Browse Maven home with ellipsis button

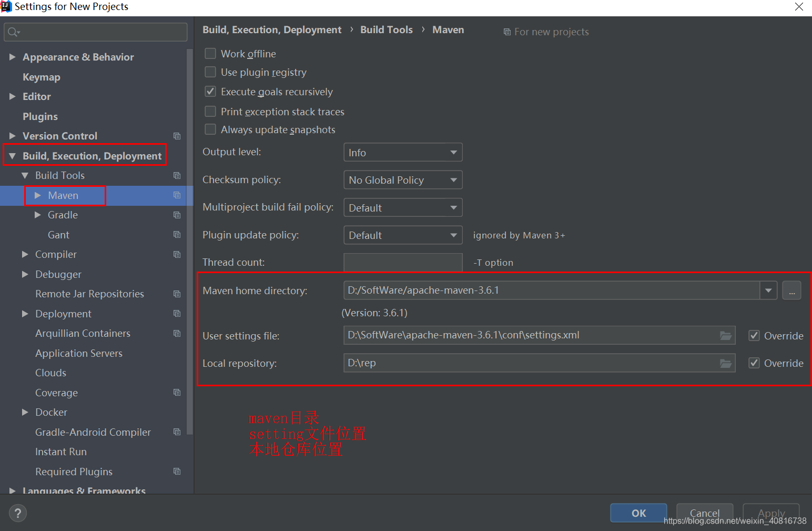(791, 290)
